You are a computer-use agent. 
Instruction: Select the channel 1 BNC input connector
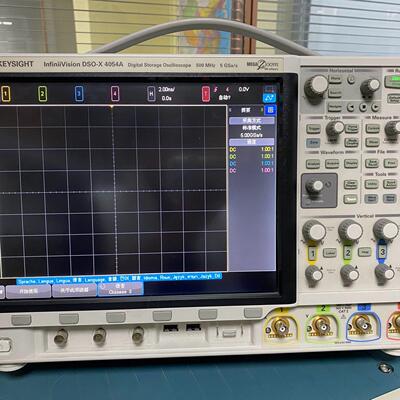(280, 327)
